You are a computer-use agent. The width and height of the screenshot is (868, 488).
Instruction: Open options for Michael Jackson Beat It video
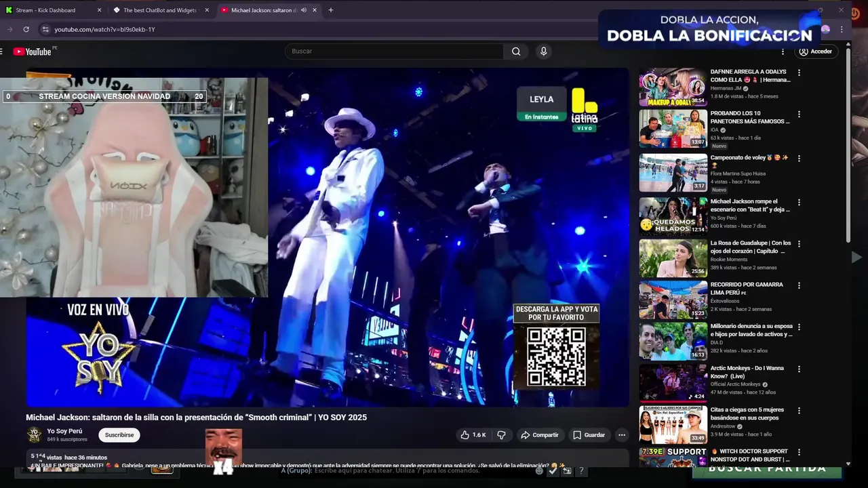[x=799, y=202]
